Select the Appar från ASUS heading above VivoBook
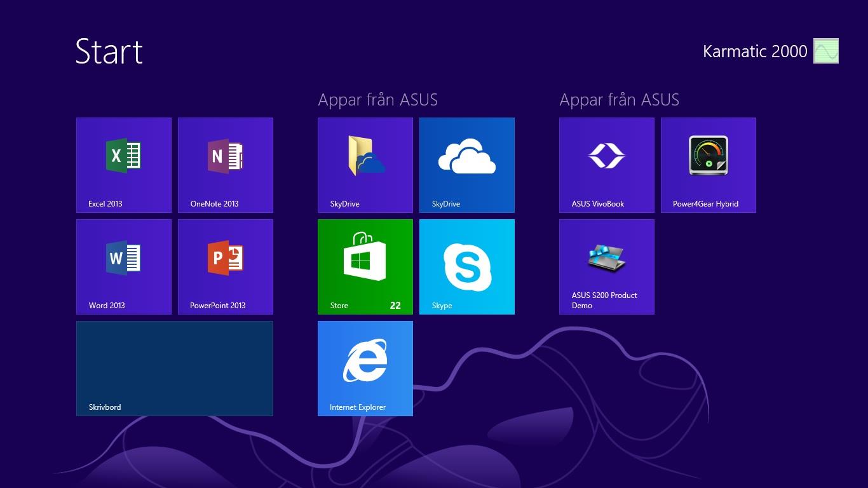 point(620,100)
